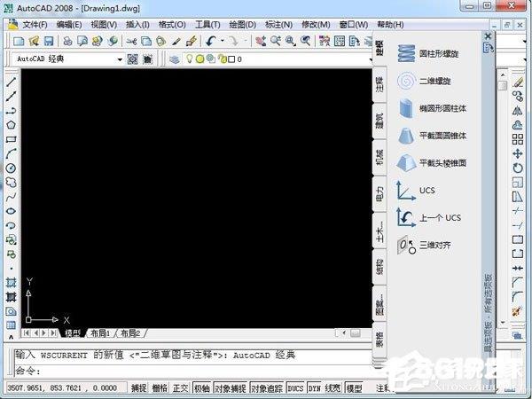Toggle 对象捕捉 object snap in status bar
This screenshot has width=532, height=399.
point(230,387)
